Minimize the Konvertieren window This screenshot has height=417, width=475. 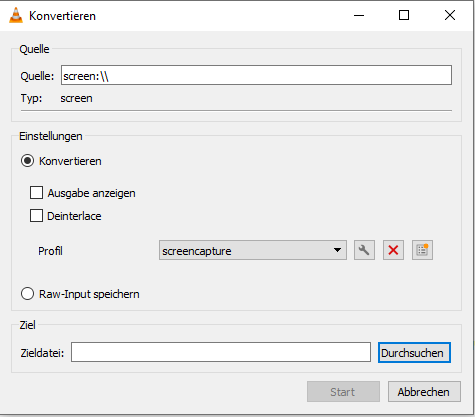tap(359, 15)
